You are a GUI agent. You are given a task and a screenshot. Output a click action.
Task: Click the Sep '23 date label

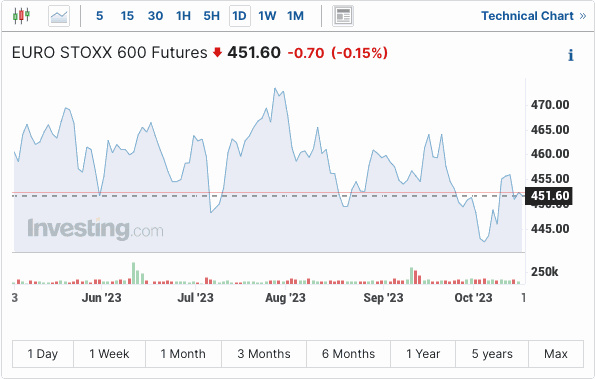pos(383,297)
